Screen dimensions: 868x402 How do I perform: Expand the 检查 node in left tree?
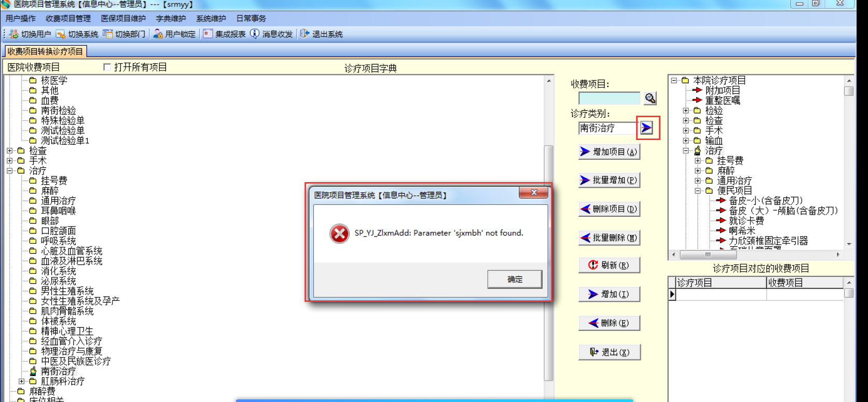(x=10, y=150)
